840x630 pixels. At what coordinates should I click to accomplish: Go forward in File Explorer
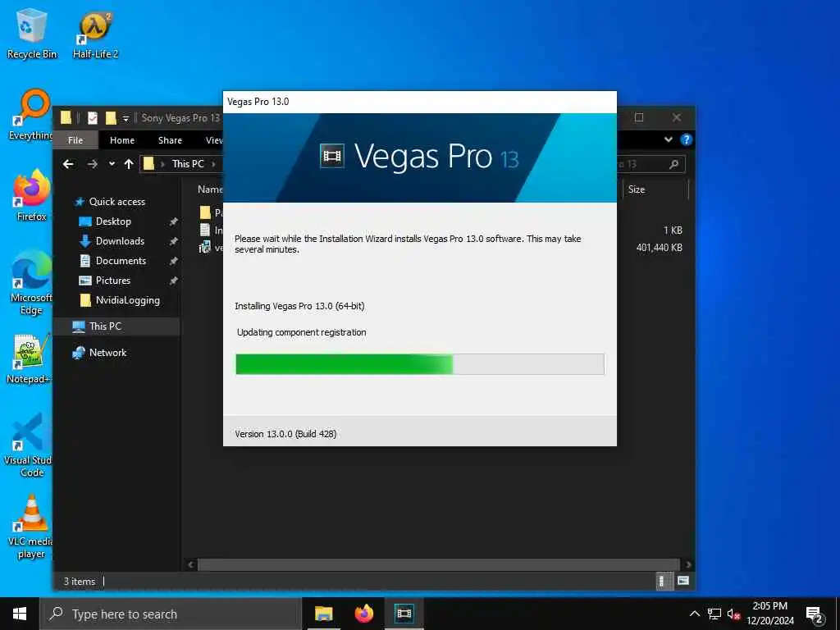pos(92,164)
